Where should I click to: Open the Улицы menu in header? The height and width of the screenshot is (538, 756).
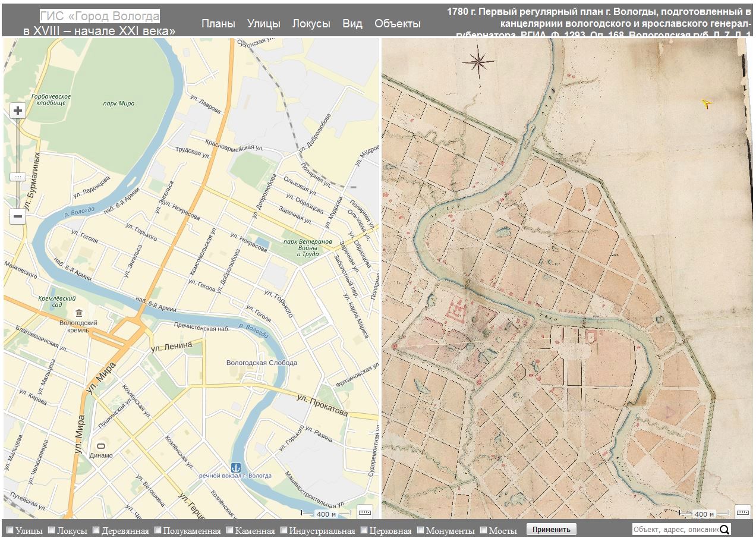tap(263, 24)
